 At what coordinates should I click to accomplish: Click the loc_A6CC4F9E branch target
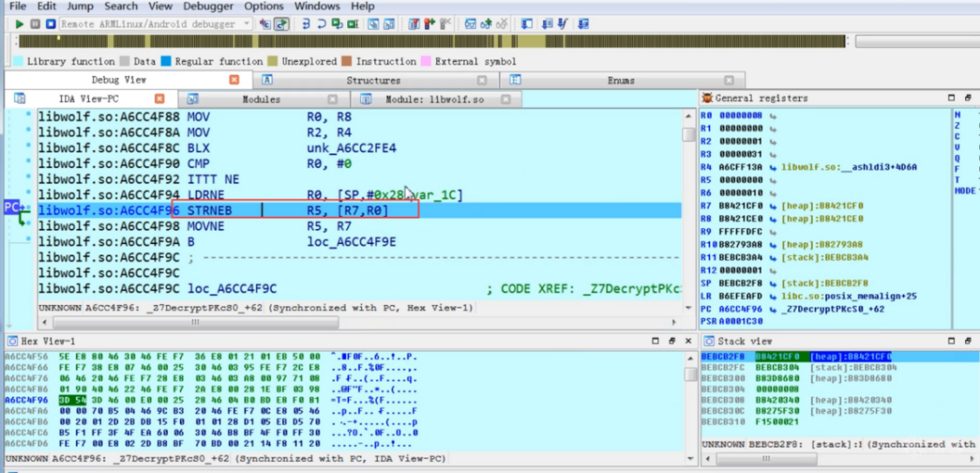(x=352, y=242)
